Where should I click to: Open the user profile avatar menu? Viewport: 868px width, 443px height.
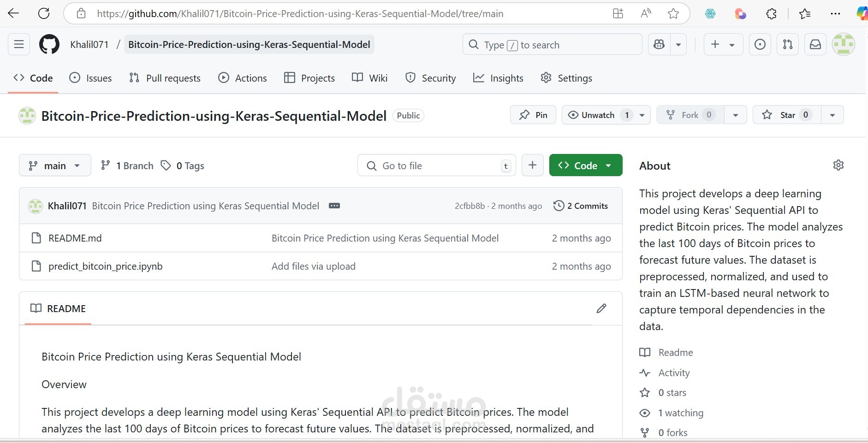[844, 45]
